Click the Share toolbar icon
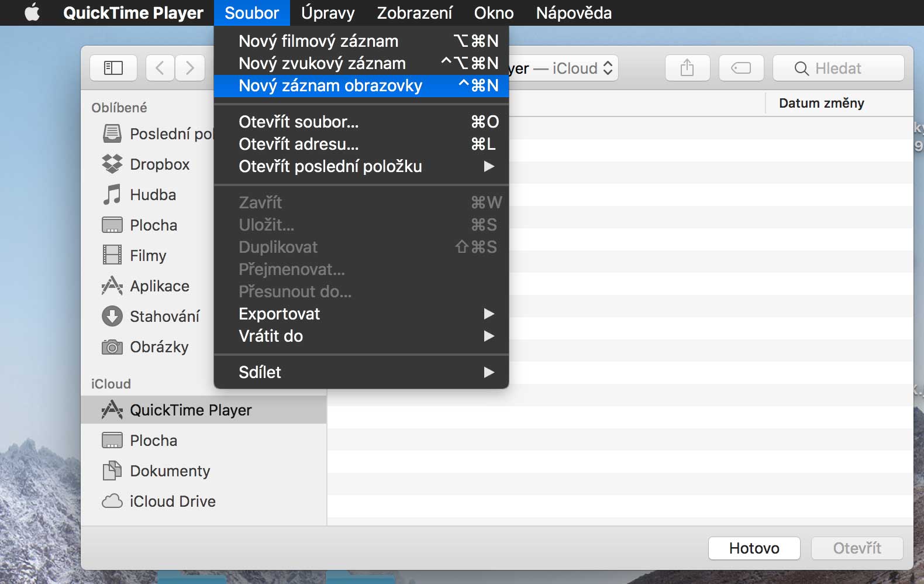Viewport: 924px width, 584px height. (x=687, y=68)
